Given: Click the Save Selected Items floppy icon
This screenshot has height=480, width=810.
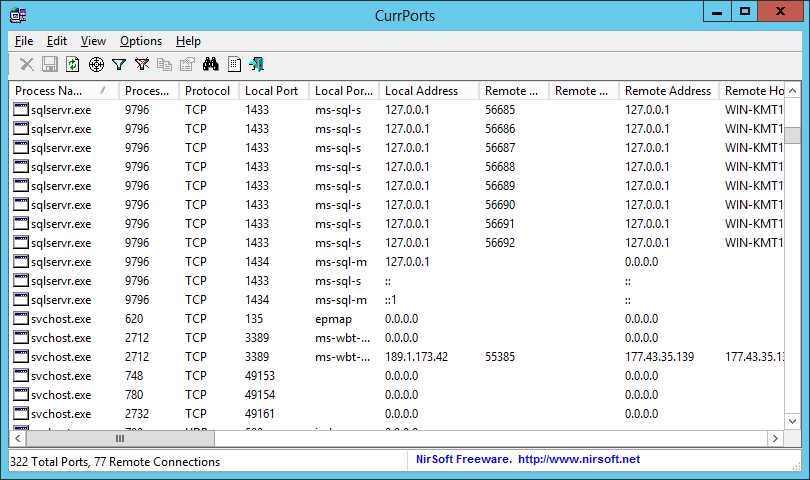Looking at the screenshot, I should (50, 64).
